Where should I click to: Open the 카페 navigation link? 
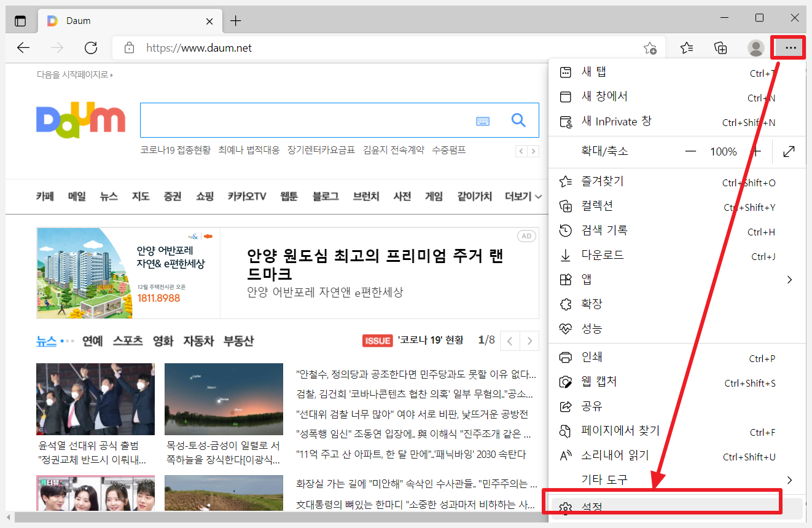[x=45, y=197]
